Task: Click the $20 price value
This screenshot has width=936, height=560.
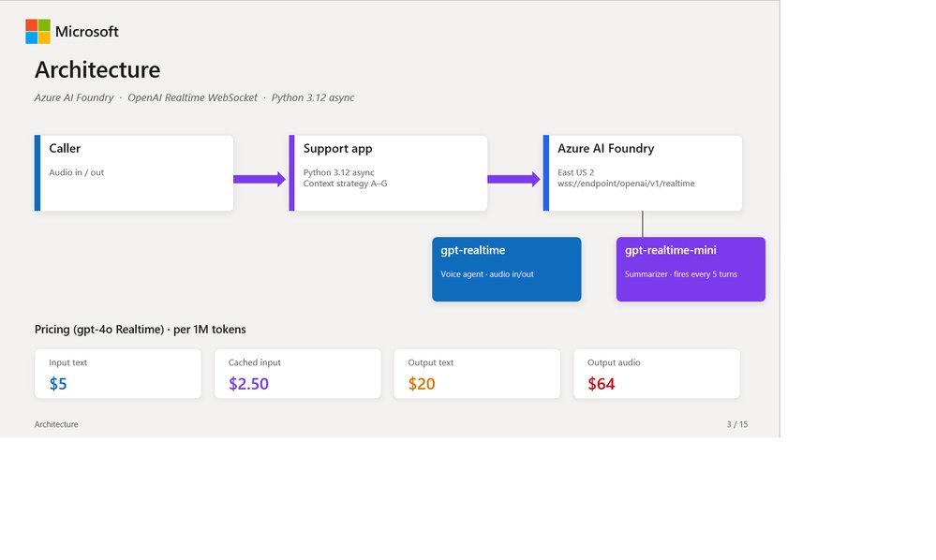Action: coord(422,383)
